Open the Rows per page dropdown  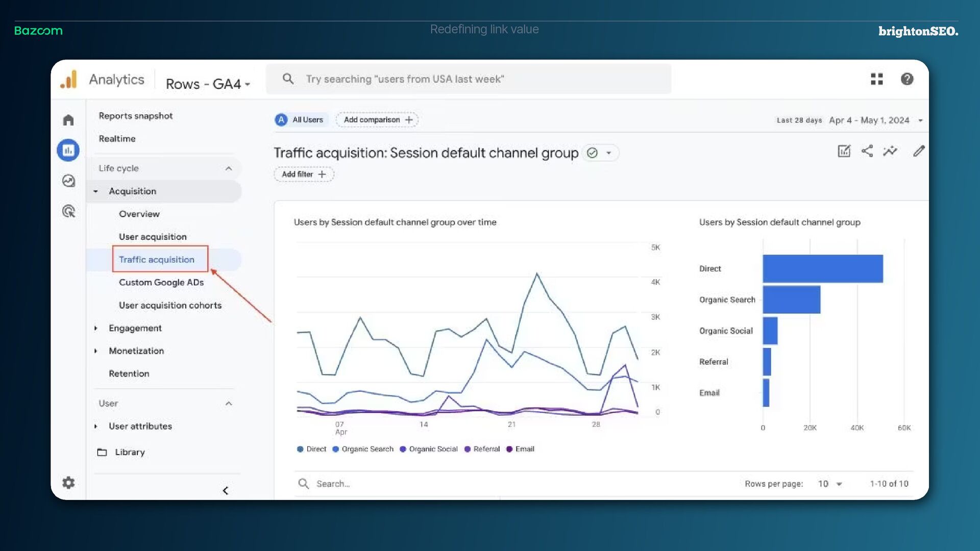click(x=830, y=484)
